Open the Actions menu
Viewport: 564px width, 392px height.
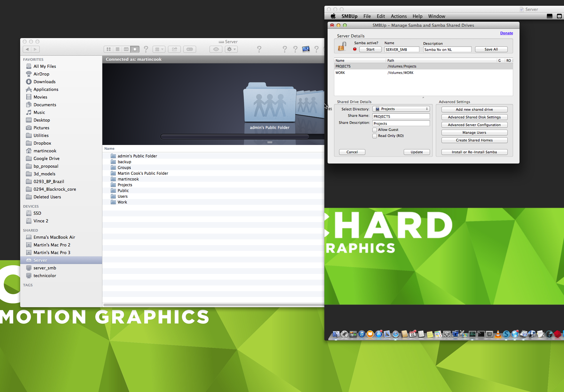399,16
